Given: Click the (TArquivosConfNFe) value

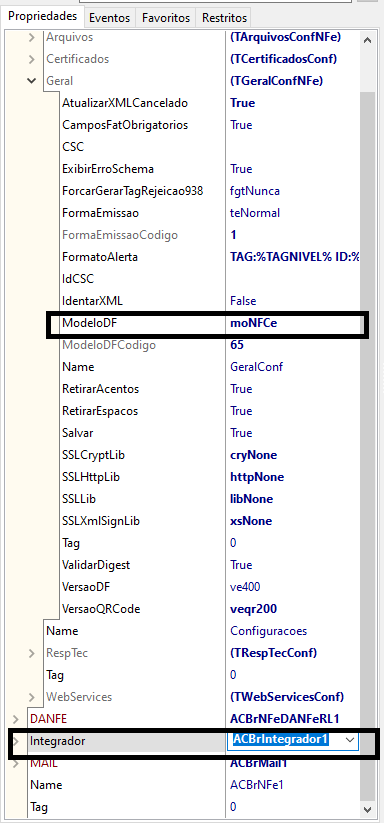Looking at the screenshot, I should tap(285, 37).
